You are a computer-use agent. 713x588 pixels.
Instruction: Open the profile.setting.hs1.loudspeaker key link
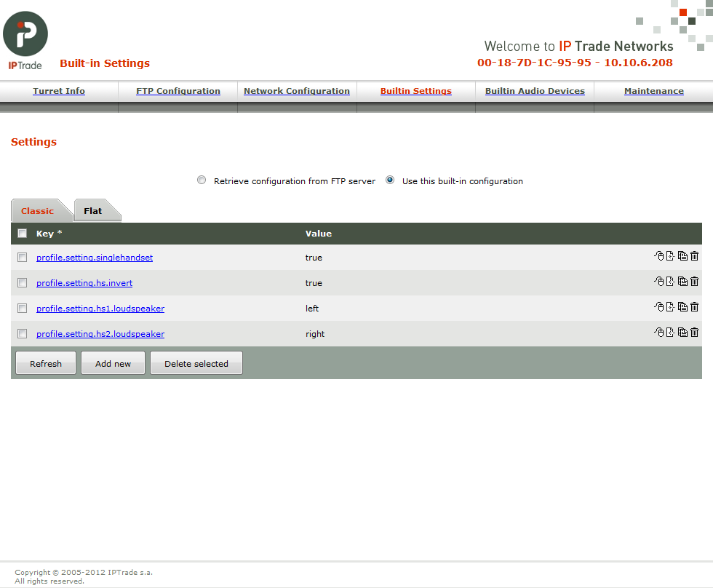pyautogui.click(x=100, y=309)
